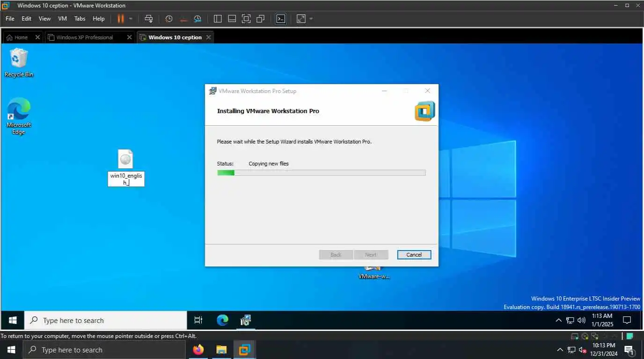
Task: Show hidden tray icons in the guest taskbar
Action: (x=558, y=320)
